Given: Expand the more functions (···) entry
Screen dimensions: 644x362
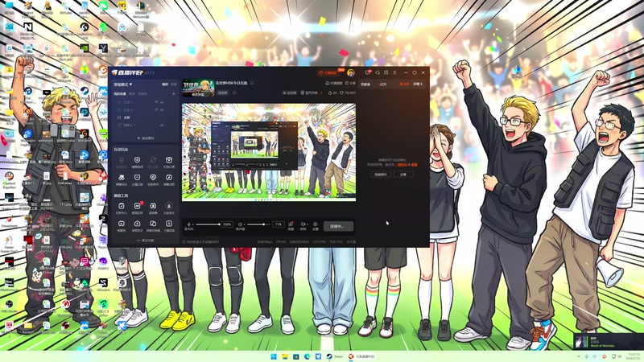Looking at the screenshot, I should click(x=145, y=241).
